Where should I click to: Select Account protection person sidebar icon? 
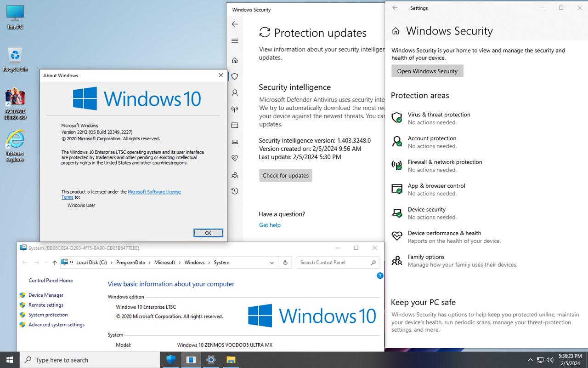tap(235, 93)
